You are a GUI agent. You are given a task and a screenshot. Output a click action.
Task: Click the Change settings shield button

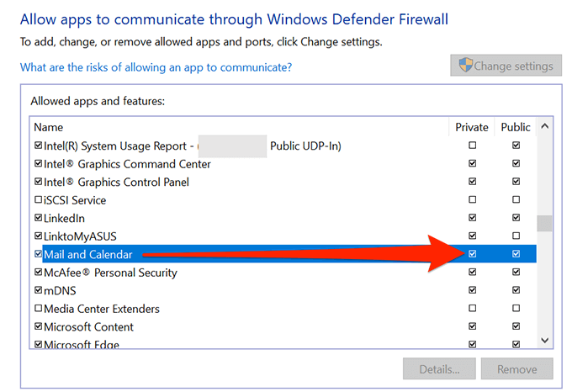tap(506, 66)
